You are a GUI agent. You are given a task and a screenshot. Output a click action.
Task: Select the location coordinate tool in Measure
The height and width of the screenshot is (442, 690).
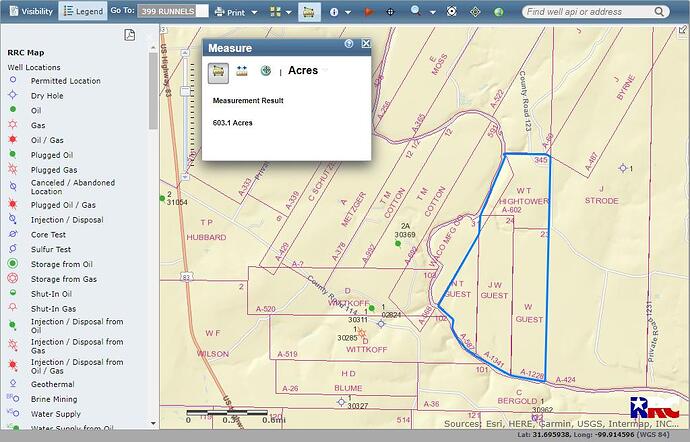tap(265, 70)
